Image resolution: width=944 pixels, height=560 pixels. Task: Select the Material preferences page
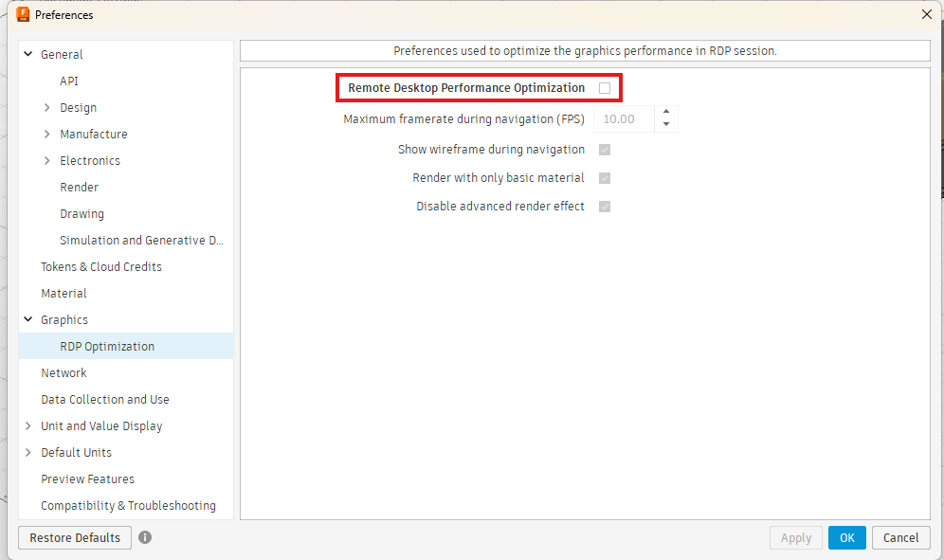click(x=64, y=293)
